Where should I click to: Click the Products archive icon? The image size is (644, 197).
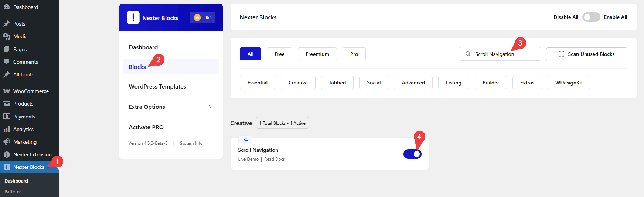(x=7, y=104)
